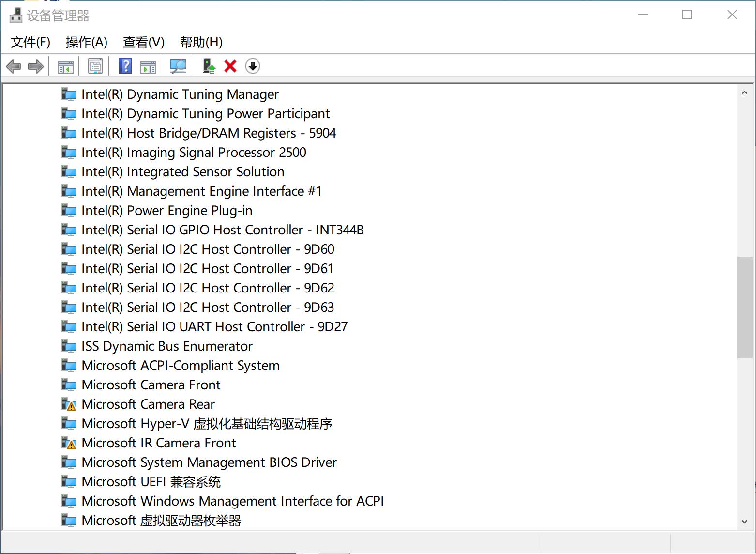
Task: Click the device icon beside Intel(R) Management Engine Interface #1
Action: 69,191
